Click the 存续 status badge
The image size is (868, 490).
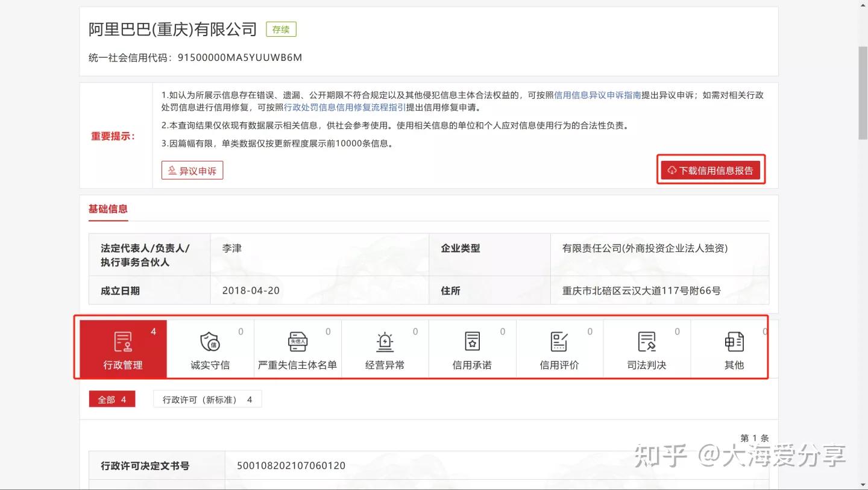(x=281, y=28)
